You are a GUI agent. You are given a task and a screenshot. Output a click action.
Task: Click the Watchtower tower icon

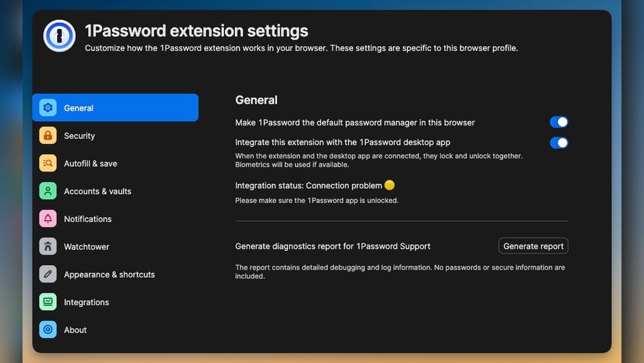[48, 247]
